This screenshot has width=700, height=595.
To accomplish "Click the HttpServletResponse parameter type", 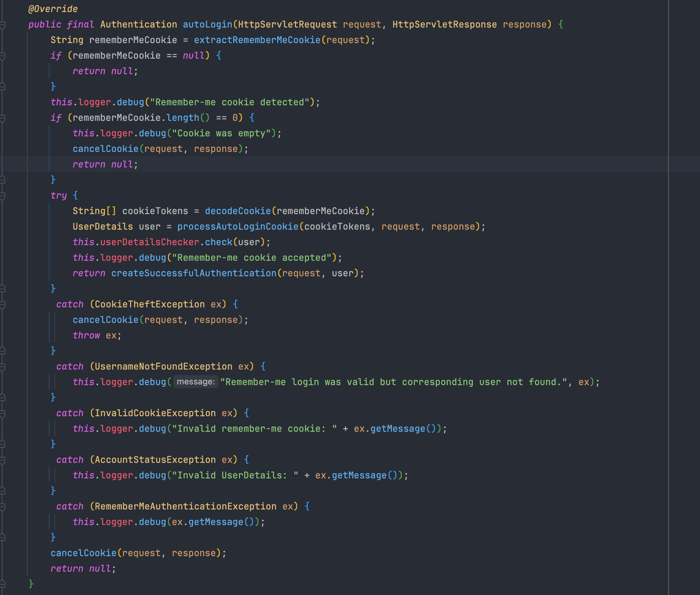I will point(444,24).
